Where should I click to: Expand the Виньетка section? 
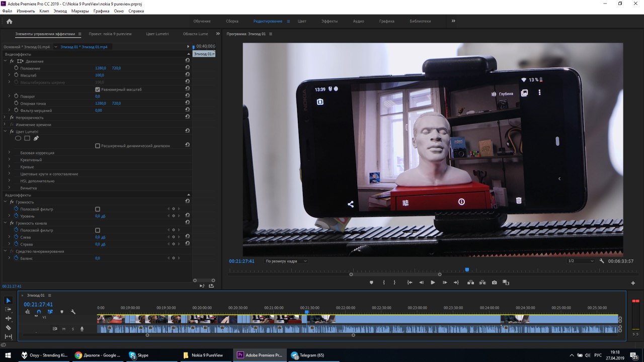tap(9, 188)
